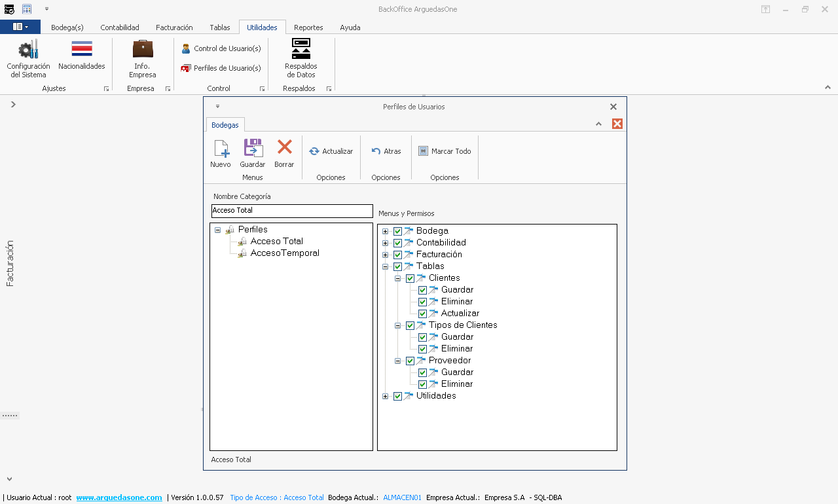Click Borrar to delete profile
Image resolution: width=838 pixels, height=504 pixels.
point(284,154)
